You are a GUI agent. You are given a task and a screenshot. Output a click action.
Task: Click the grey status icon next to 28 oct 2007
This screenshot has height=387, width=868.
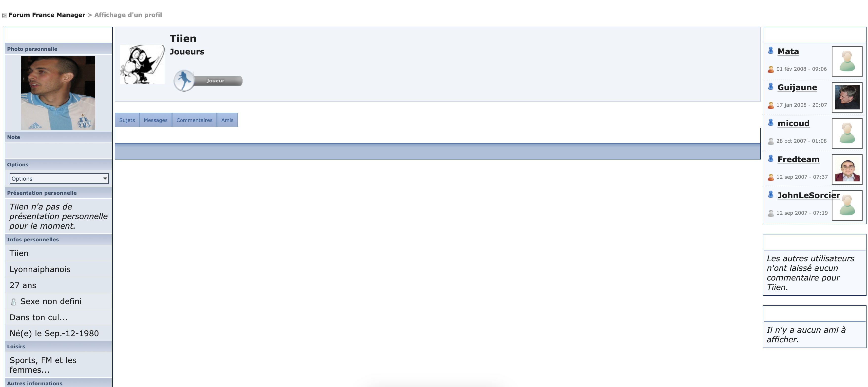771,141
